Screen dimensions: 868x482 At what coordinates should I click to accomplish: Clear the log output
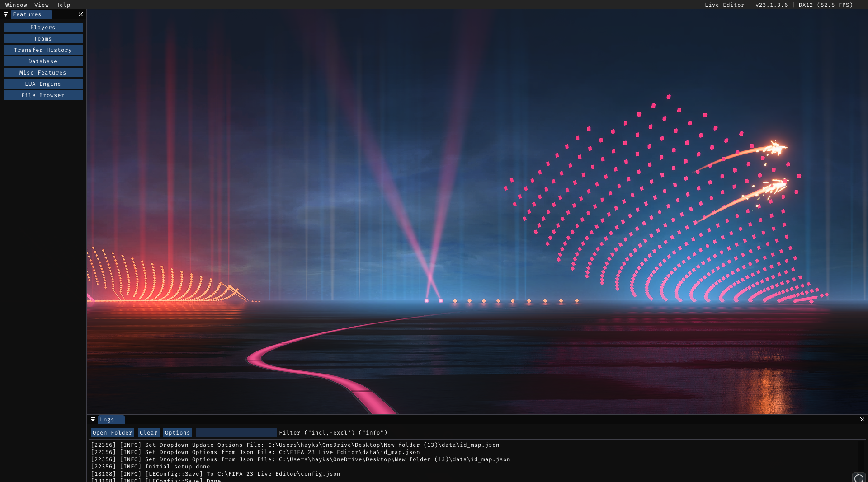148,433
